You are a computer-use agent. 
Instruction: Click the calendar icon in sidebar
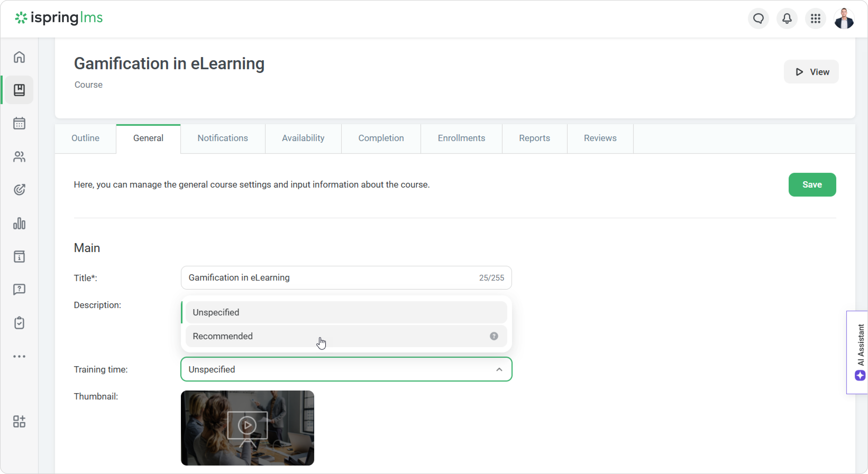coord(19,123)
